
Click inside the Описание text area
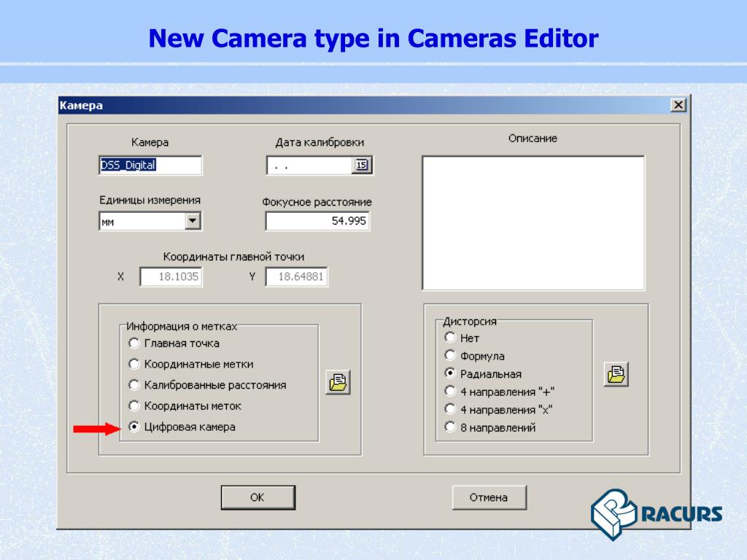click(x=533, y=222)
